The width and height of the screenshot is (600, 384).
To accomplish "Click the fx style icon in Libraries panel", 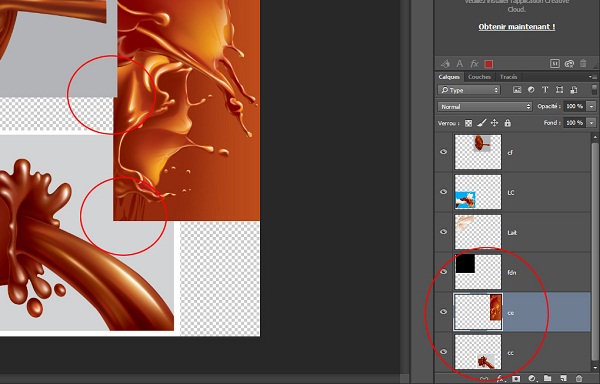I will tap(474, 64).
